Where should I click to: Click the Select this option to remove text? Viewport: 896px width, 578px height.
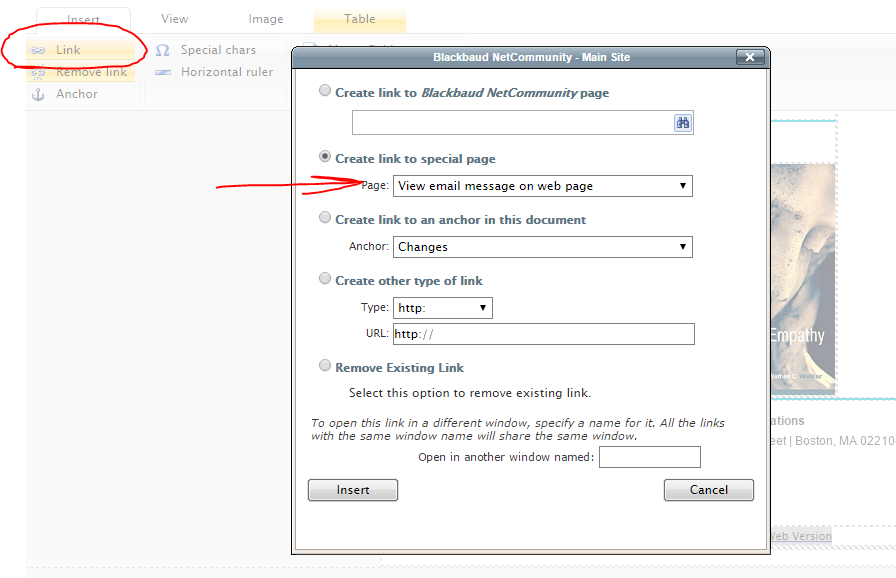point(470,393)
